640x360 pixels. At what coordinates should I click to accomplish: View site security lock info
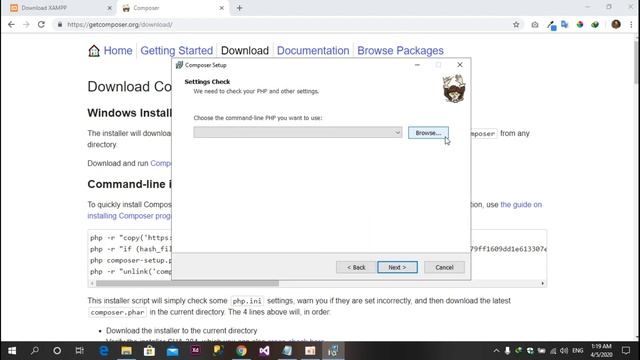tap(60, 24)
